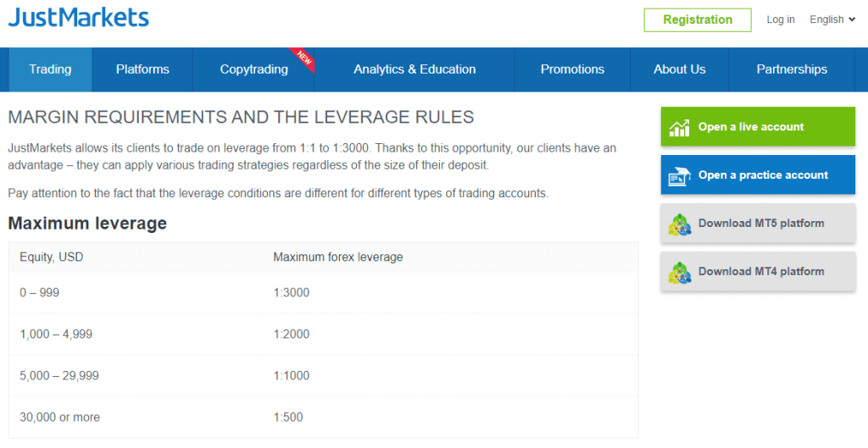This screenshot has height=448, width=868.
Task: Open the Promotions menu
Action: [572, 69]
